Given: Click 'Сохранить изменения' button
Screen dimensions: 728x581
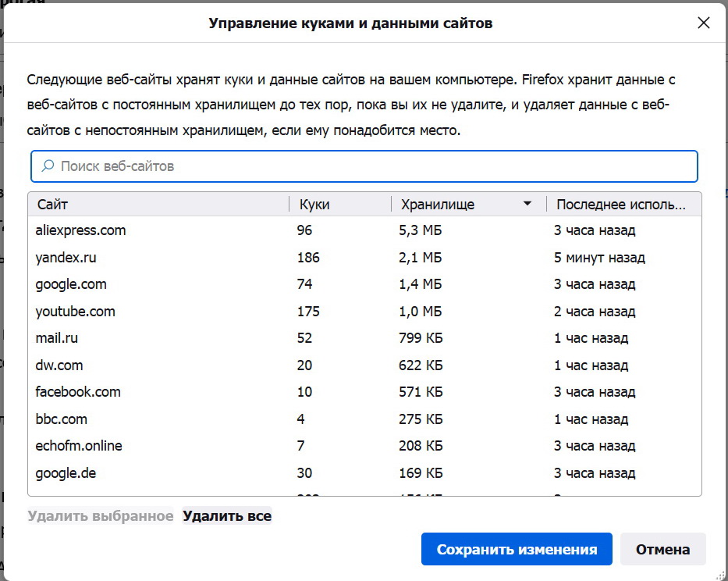Looking at the screenshot, I should [517, 549].
